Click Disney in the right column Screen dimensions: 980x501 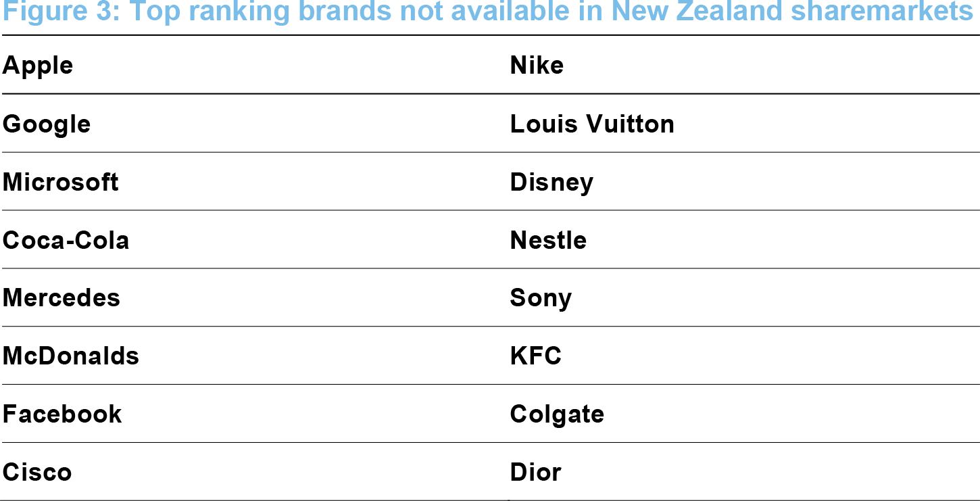(552, 183)
